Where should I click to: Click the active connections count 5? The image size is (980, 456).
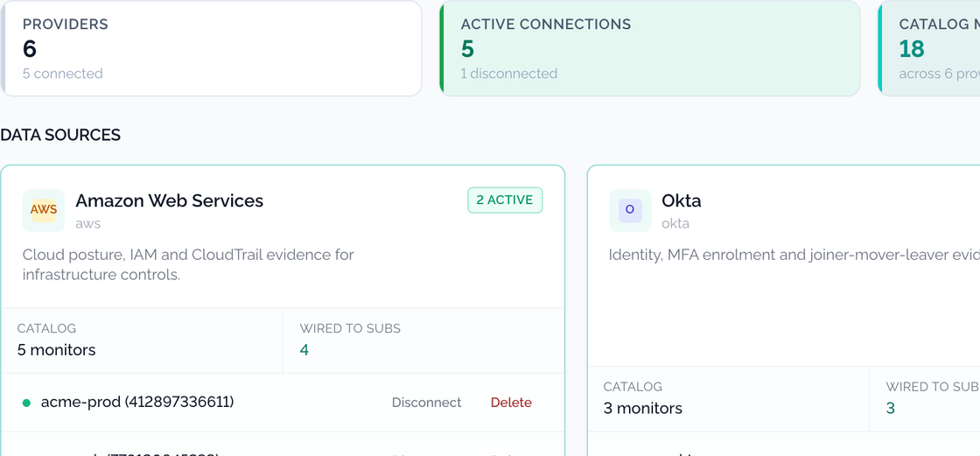tap(467, 49)
